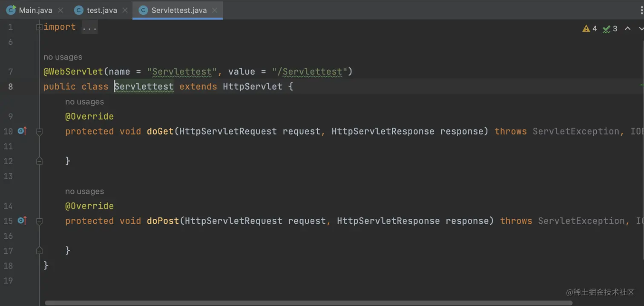This screenshot has width=644, height=306.
Task: Collapse the doGet method body
Action: click(40, 132)
